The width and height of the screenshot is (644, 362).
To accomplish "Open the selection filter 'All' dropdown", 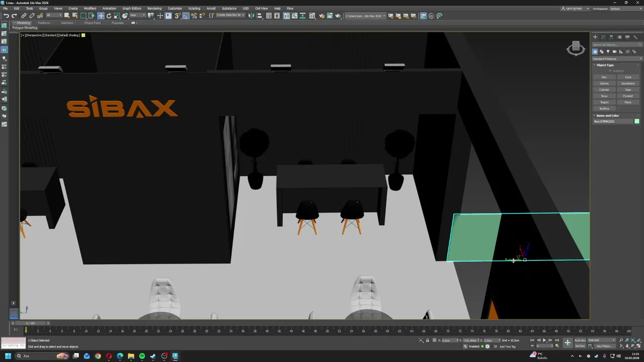I will click(x=54, y=16).
